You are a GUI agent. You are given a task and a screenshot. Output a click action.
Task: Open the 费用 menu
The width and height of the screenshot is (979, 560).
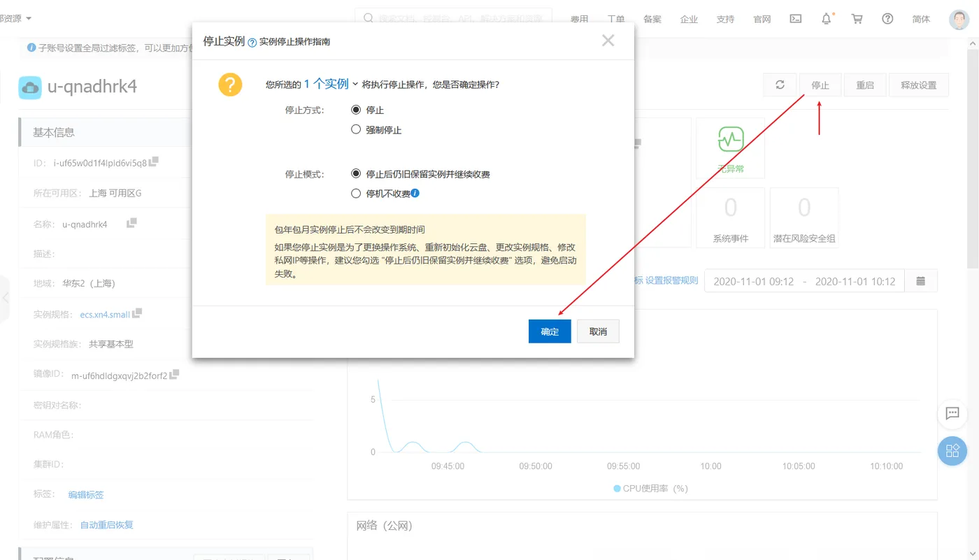point(579,19)
